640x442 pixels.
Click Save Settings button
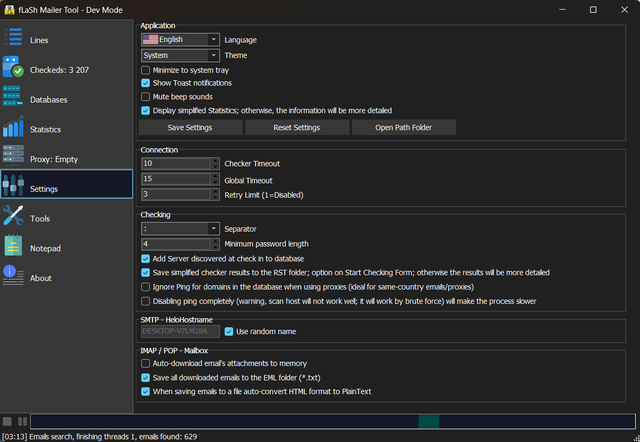[190, 127]
